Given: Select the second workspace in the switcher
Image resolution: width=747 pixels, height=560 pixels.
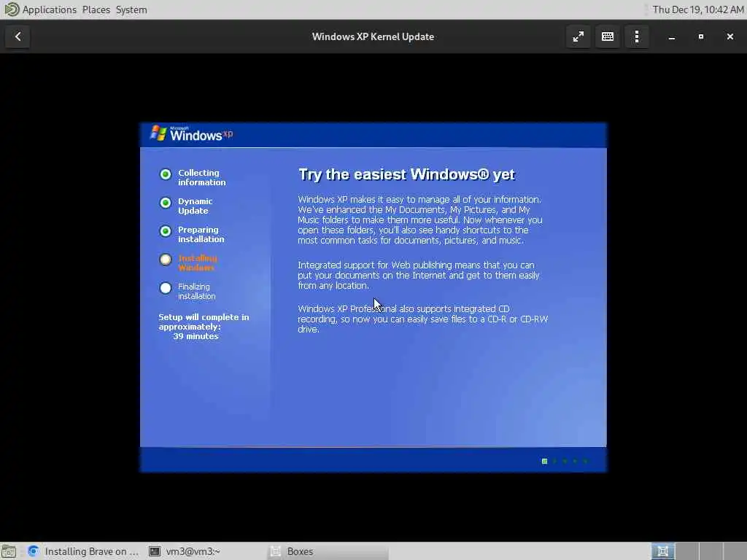Looking at the screenshot, I should [686, 551].
